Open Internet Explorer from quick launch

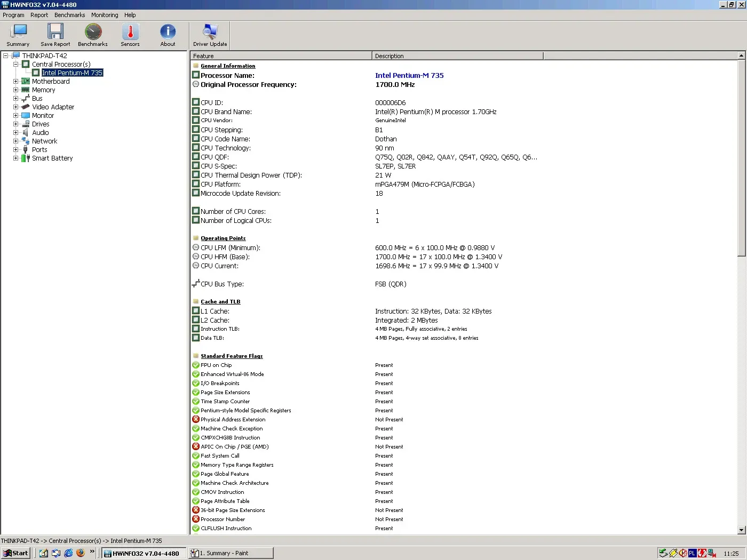click(68, 553)
